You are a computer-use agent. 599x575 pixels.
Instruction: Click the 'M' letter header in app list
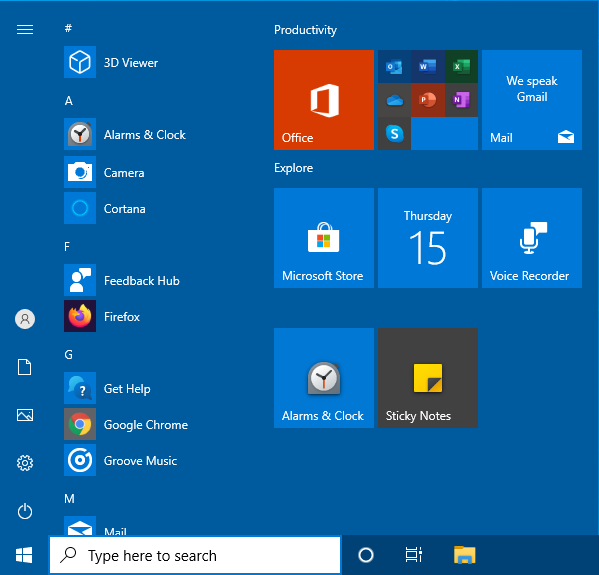(69, 499)
